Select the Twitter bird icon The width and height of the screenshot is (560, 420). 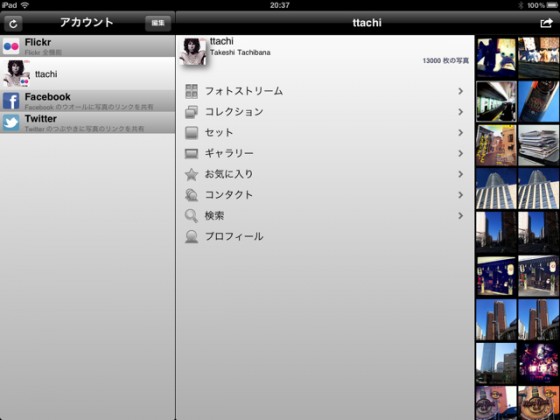(11, 122)
